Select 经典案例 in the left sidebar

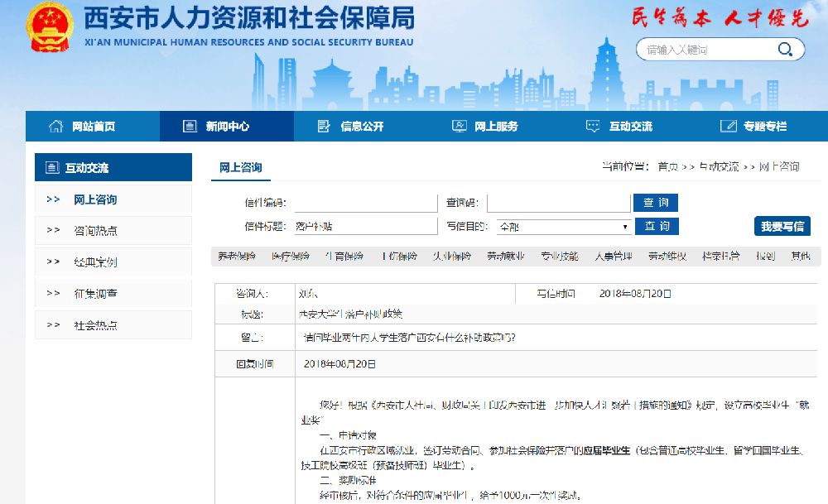coord(95,262)
